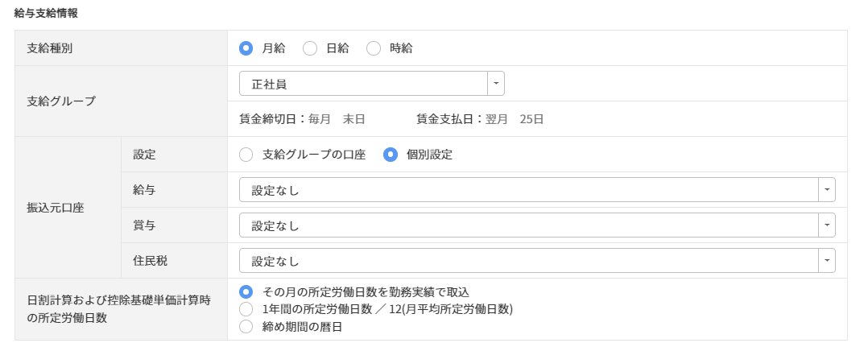This screenshot has width=868, height=347.
Task: Click the 振込元口座 row label
Action: [x=51, y=208]
